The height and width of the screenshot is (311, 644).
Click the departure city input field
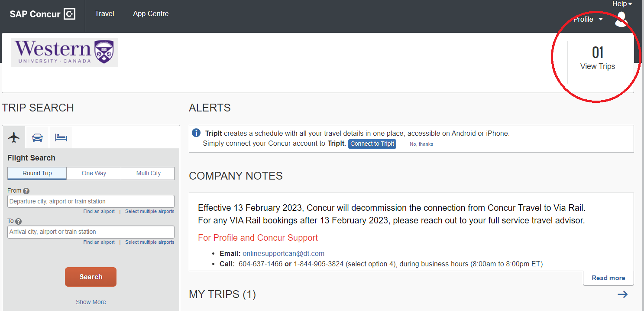pyautogui.click(x=91, y=201)
